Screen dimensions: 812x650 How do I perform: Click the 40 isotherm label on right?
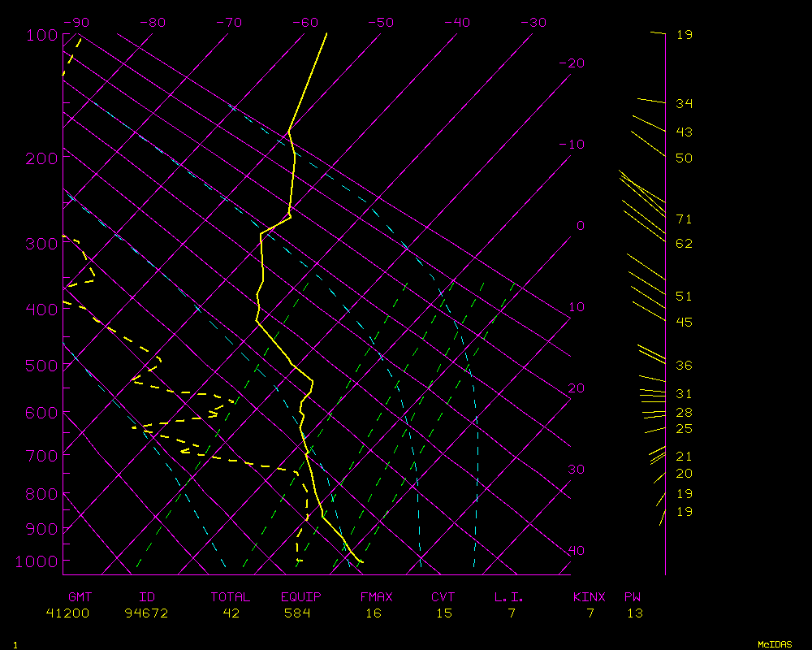click(x=576, y=551)
